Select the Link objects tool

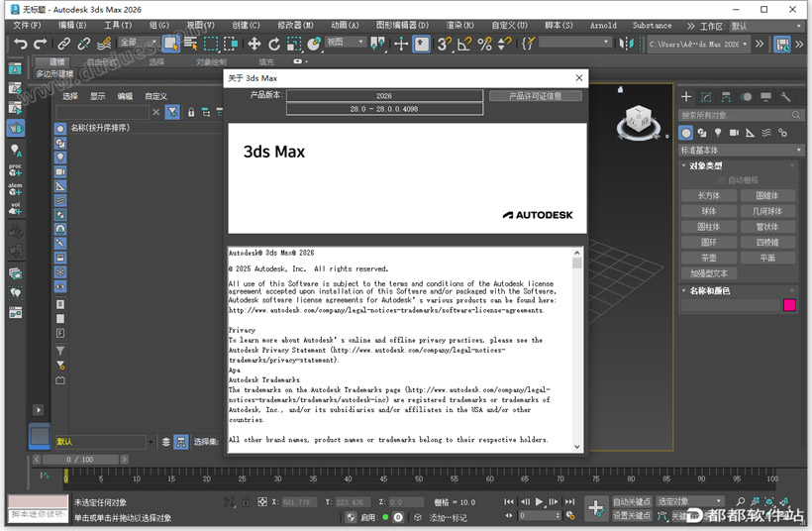[x=63, y=44]
